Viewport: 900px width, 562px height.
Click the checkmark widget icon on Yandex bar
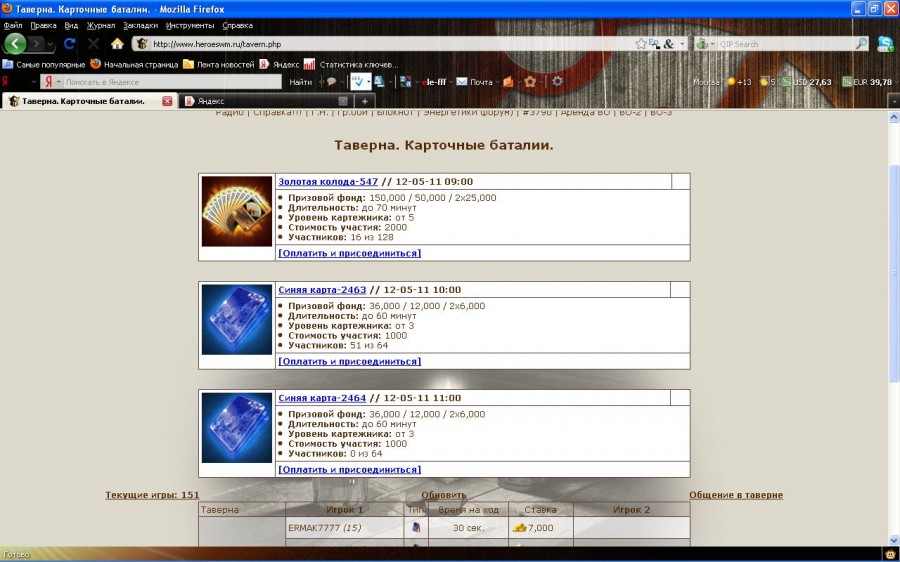pyautogui.click(x=358, y=82)
